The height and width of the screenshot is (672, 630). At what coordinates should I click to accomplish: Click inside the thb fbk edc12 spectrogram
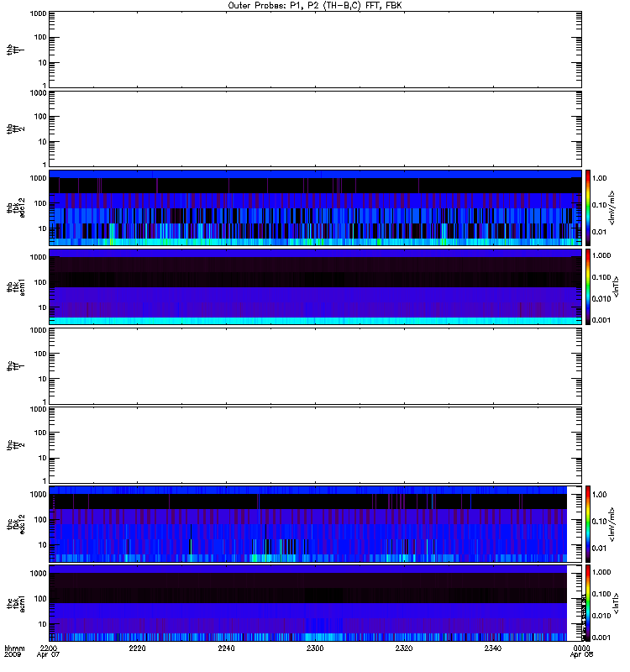[x=315, y=207]
